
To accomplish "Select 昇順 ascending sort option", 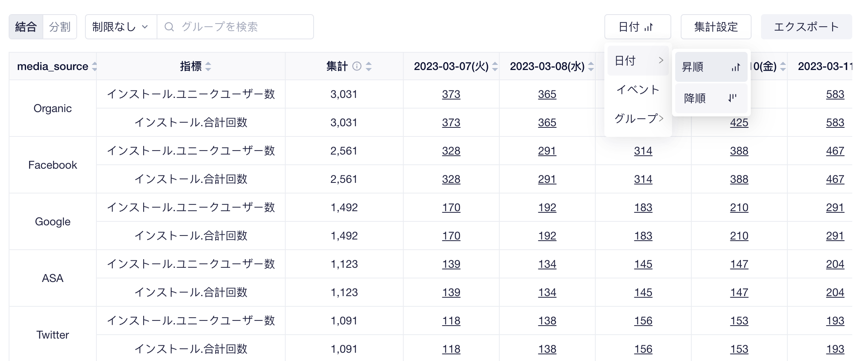I will point(711,67).
